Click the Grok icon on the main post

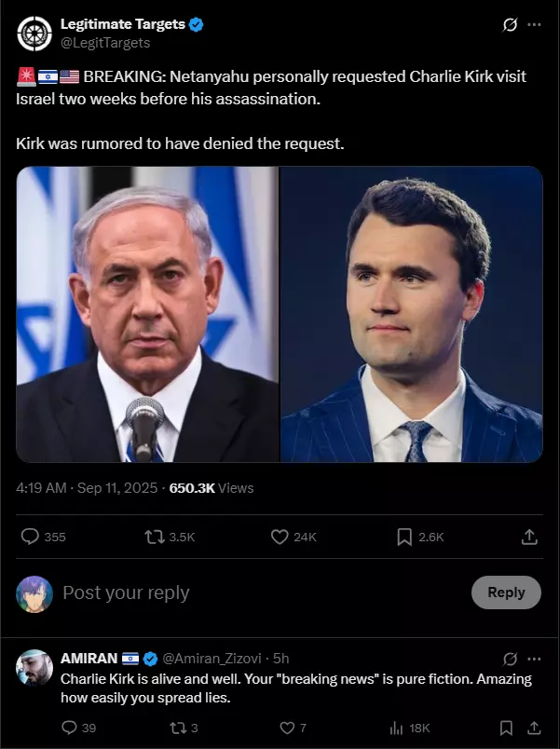510,24
